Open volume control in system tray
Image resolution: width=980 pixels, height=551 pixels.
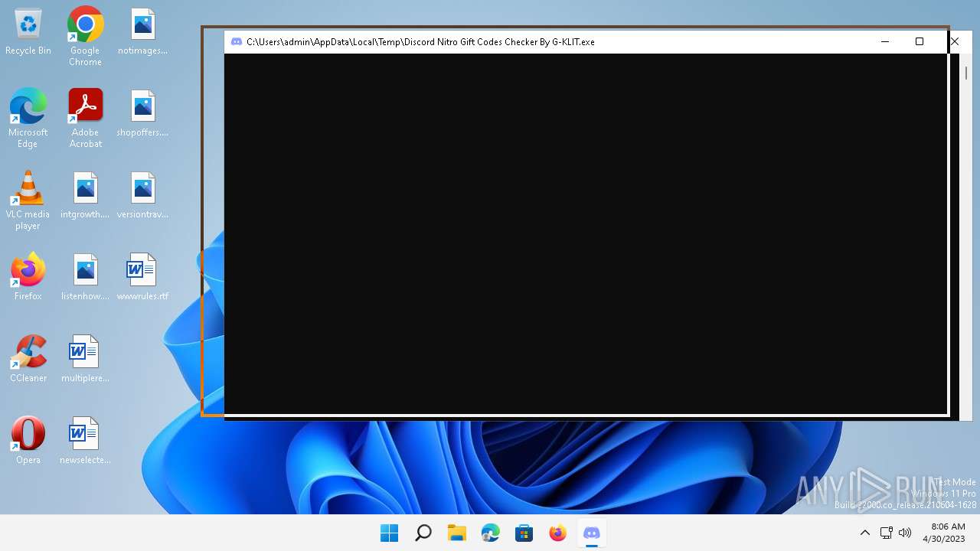point(905,533)
